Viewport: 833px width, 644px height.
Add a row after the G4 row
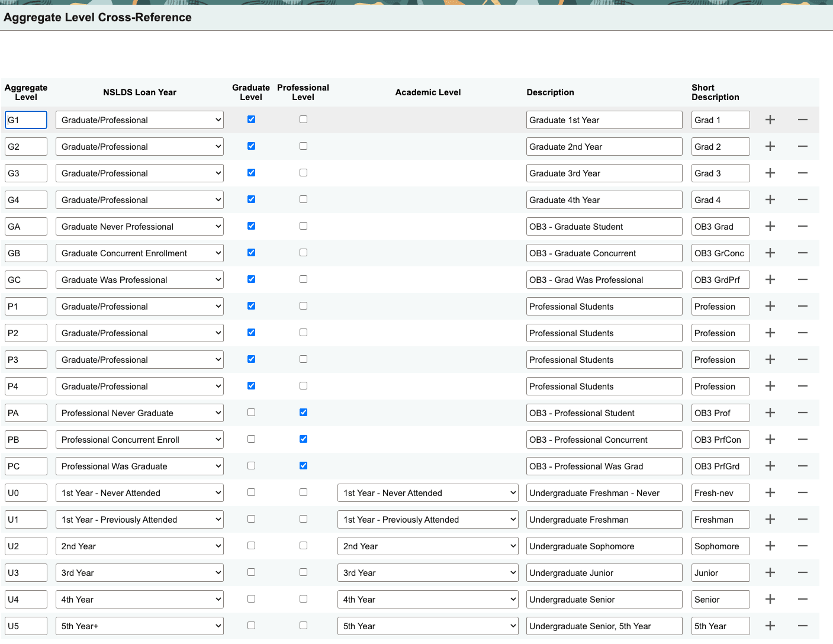click(x=770, y=199)
